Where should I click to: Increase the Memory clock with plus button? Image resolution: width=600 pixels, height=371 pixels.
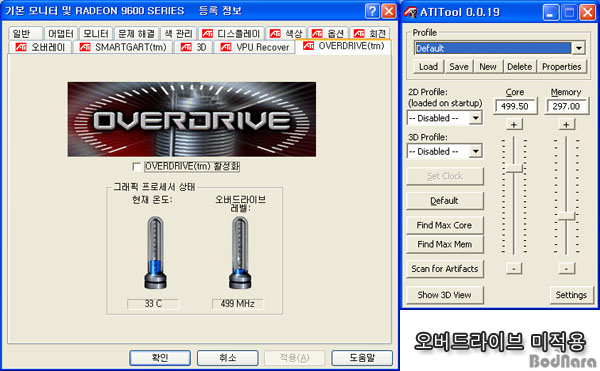[566, 124]
